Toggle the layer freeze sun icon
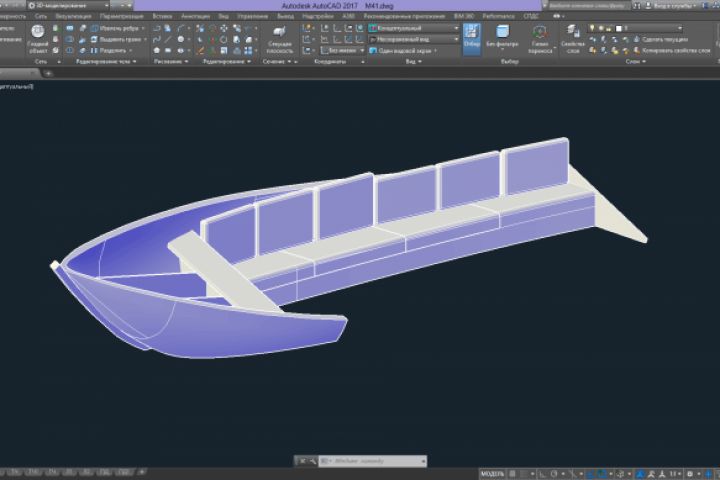 [x=601, y=28]
